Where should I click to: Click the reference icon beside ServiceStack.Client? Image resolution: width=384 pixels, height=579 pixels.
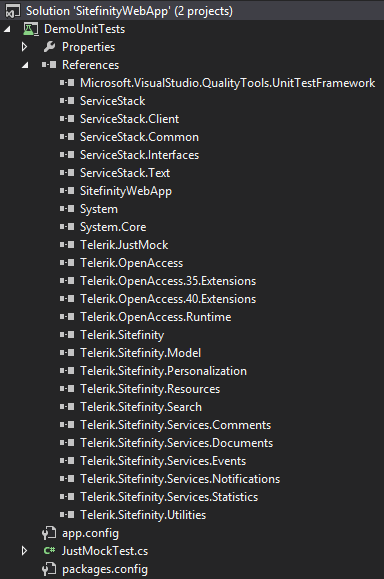(x=67, y=119)
